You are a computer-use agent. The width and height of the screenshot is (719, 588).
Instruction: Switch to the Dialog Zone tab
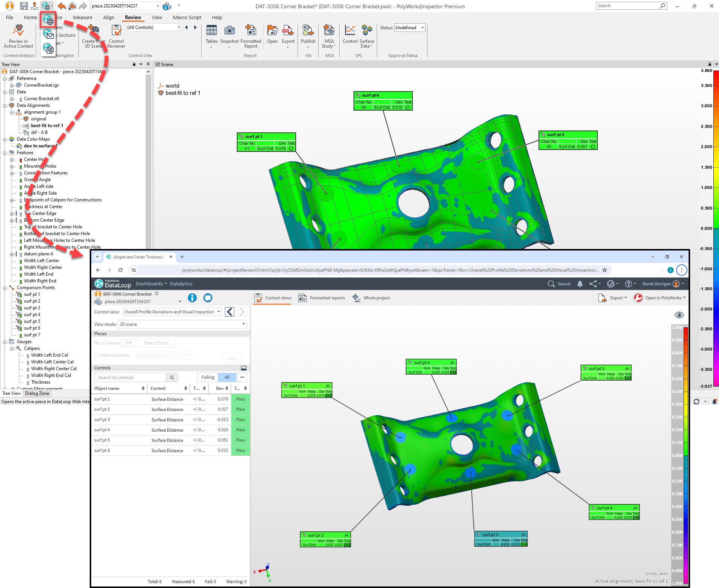(37, 393)
